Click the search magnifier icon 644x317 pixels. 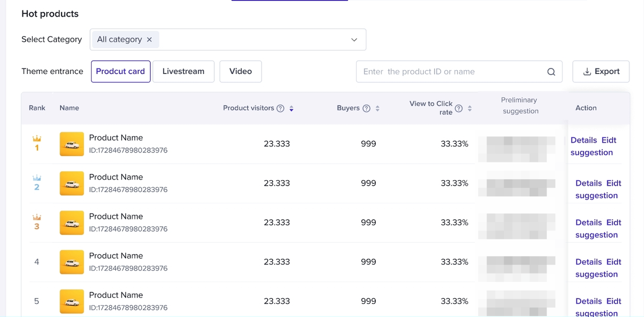click(551, 71)
